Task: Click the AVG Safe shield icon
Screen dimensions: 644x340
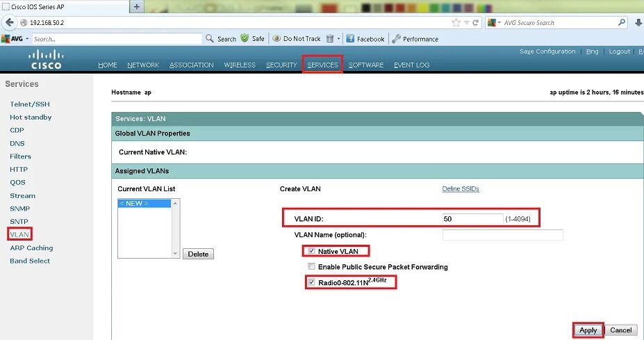Action: [245, 38]
